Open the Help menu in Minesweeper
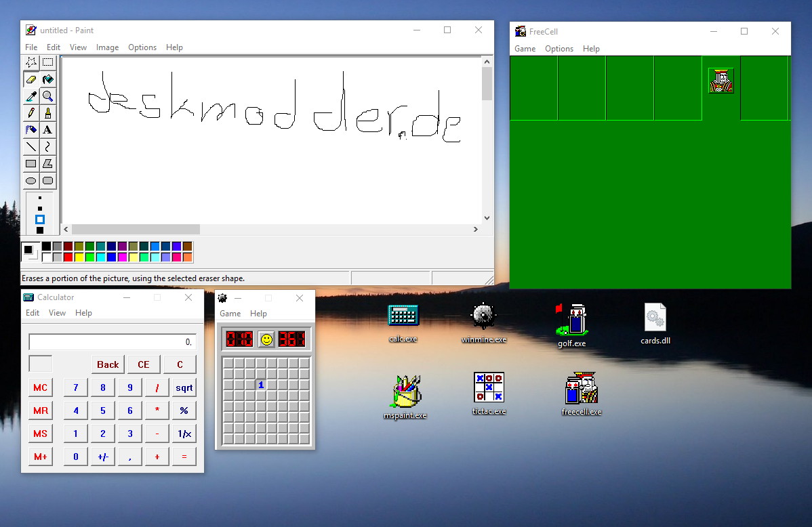The height and width of the screenshot is (527, 812). pos(258,313)
